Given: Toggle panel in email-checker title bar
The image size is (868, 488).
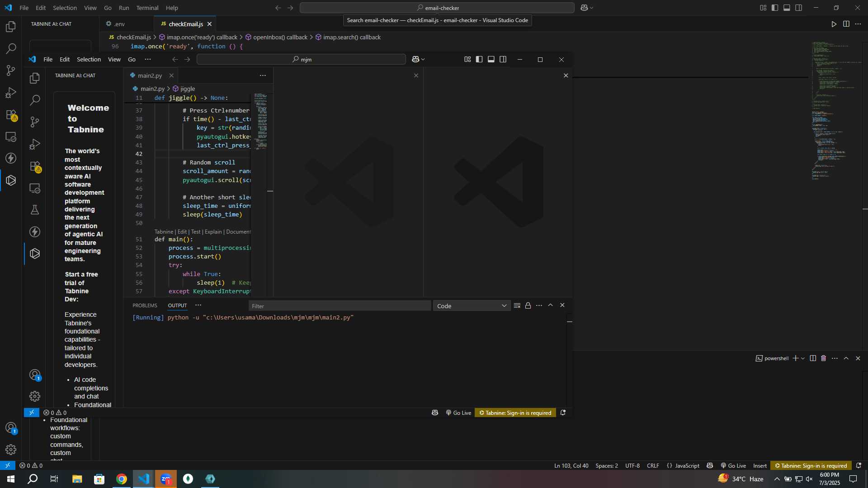Looking at the screenshot, I should pos(787,8).
